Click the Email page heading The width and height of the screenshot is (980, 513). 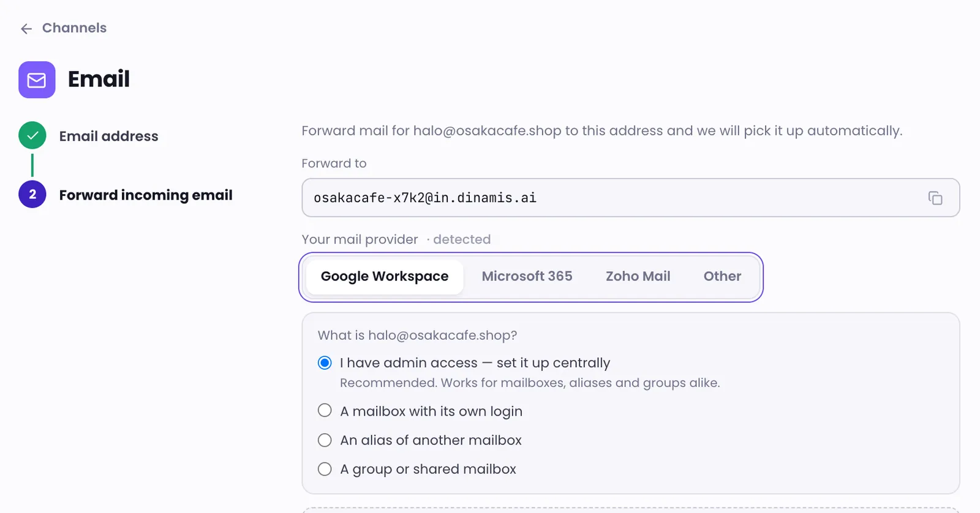99,79
